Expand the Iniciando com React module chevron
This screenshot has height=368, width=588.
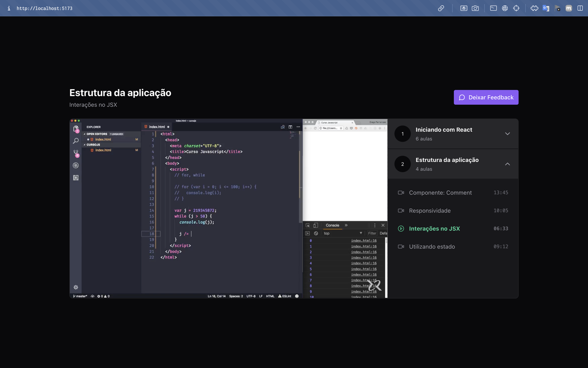(507, 134)
